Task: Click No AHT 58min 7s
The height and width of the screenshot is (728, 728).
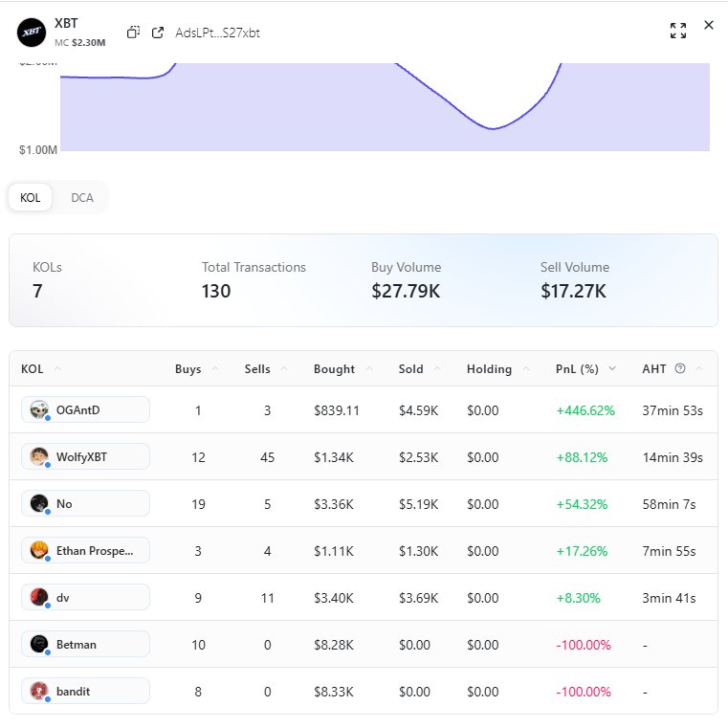Action: pos(669,504)
